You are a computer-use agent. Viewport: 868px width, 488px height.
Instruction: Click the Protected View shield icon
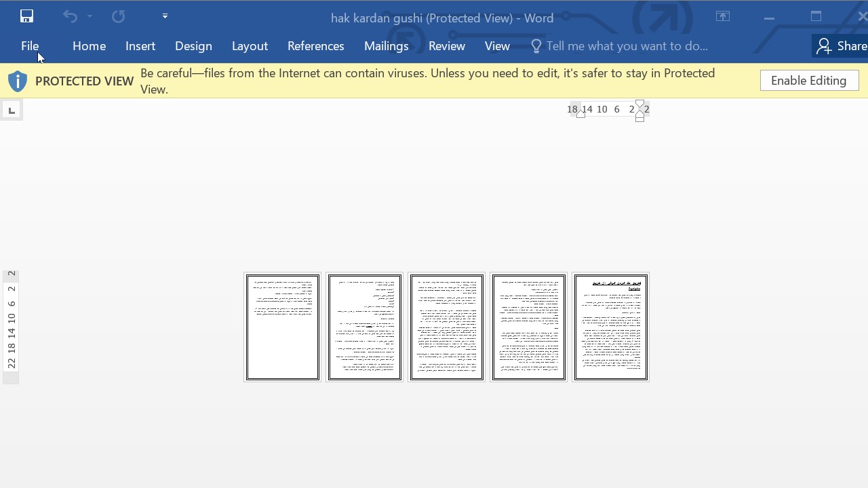click(18, 81)
